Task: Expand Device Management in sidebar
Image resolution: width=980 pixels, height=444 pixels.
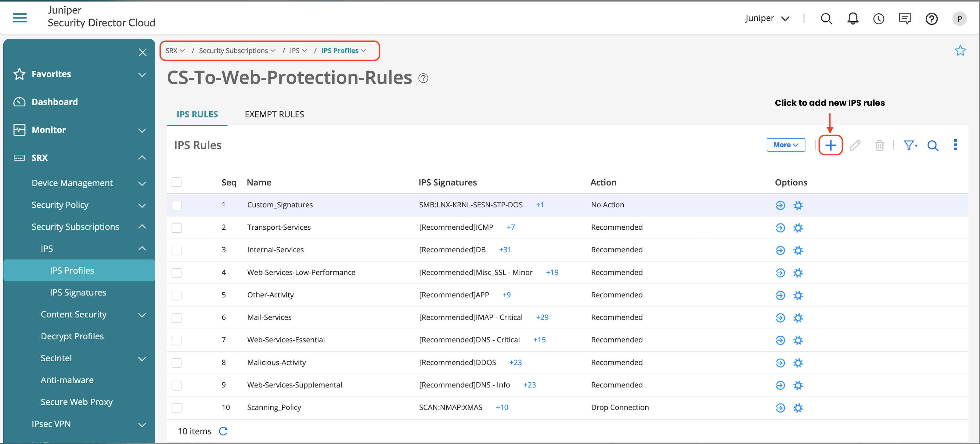Action: [72, 183]
